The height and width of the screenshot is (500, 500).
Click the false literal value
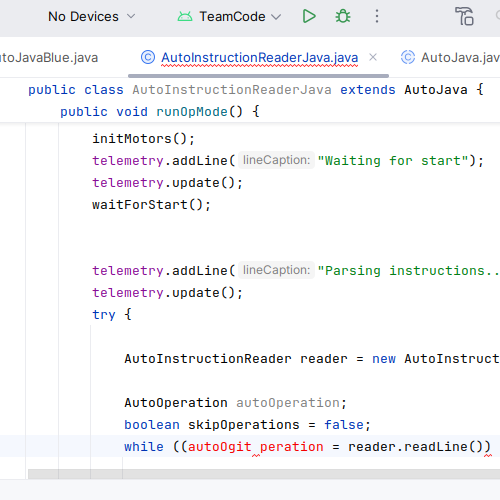point(344,425)
